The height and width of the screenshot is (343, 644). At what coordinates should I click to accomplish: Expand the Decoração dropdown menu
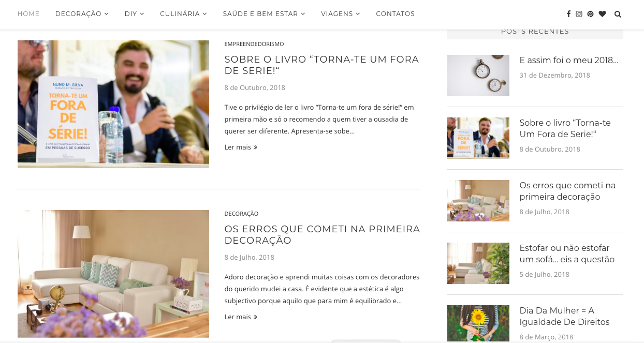click(x=82, y=14)
